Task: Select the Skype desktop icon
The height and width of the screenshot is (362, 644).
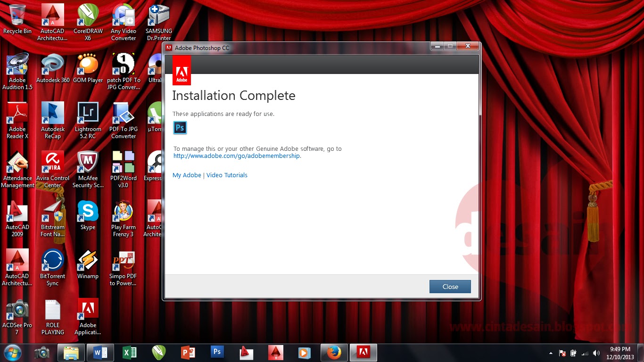Action: 88,215
